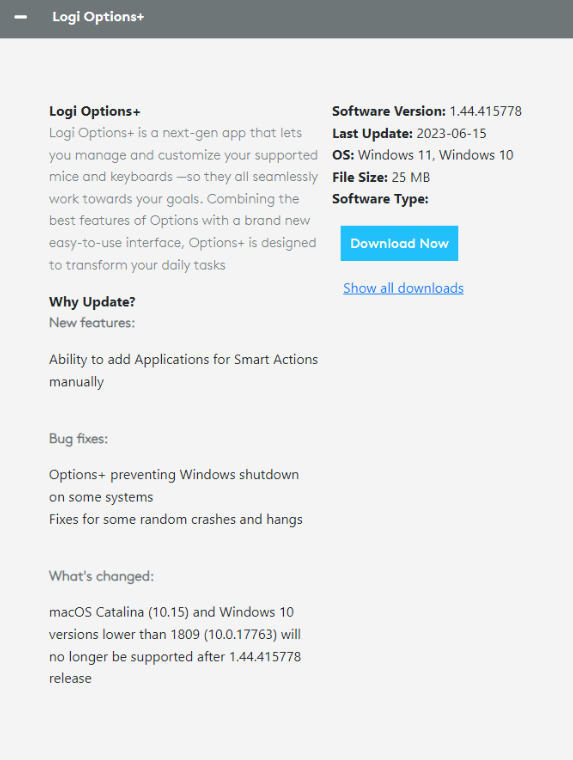
Task: Click the Logi Options+ header bar title
Action: point(98,17)
